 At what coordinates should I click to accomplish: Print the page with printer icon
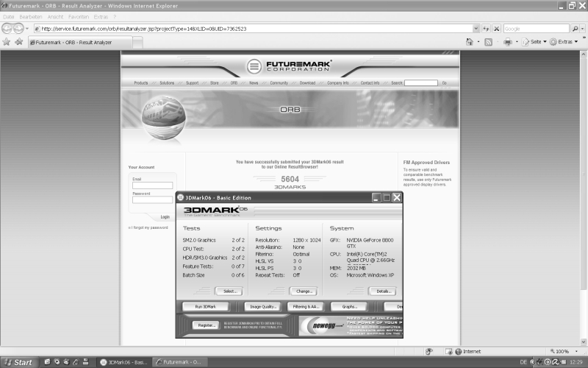click(508, 42)
